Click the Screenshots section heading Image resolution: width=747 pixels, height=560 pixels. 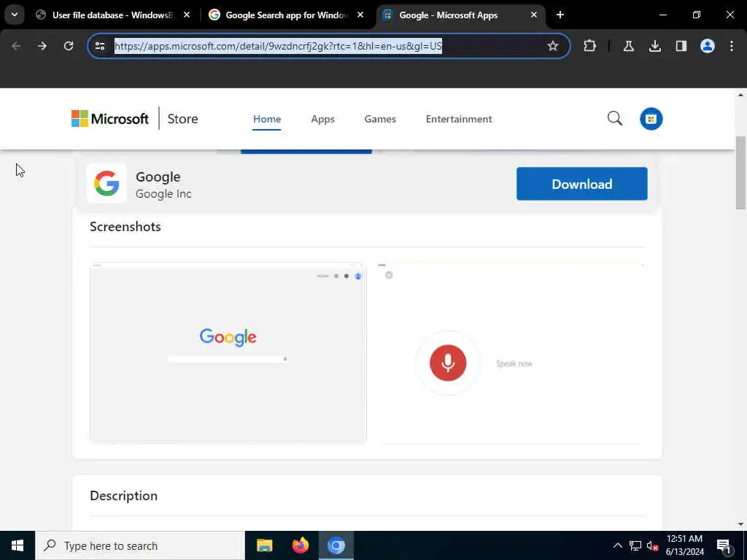[x=125, y=227]
